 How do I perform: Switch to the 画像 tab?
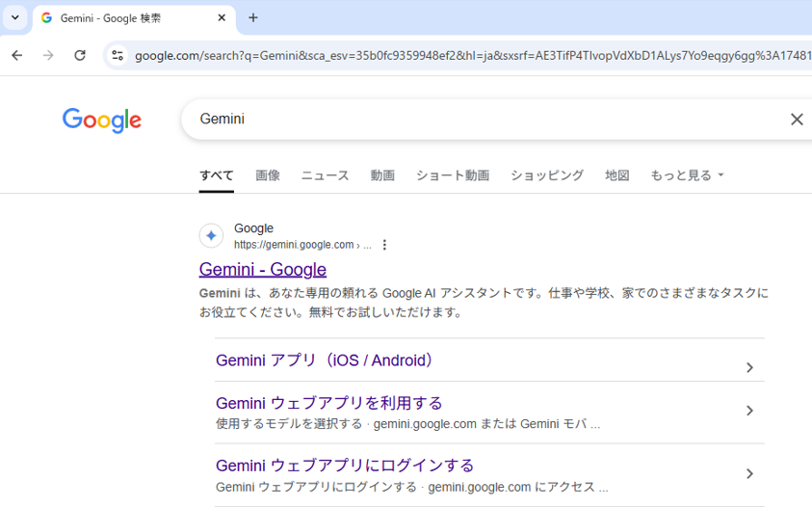pos(268,175)
